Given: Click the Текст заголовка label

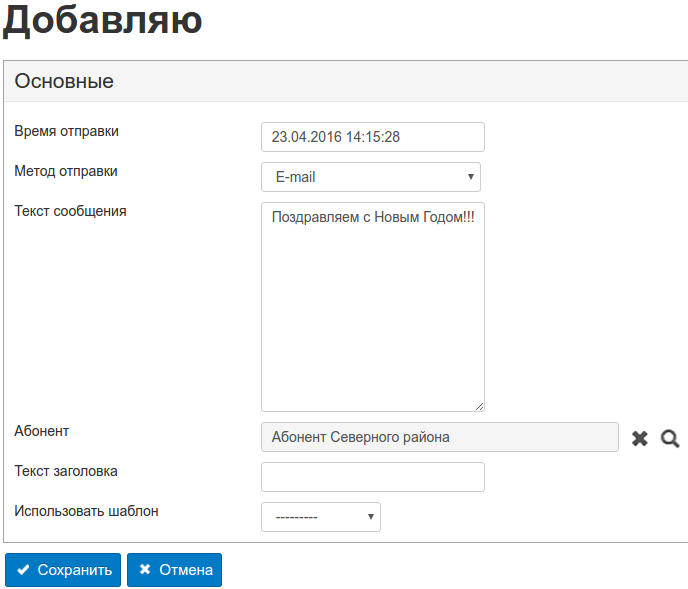Looking at the screenshot, I should (x=66, y=471).
